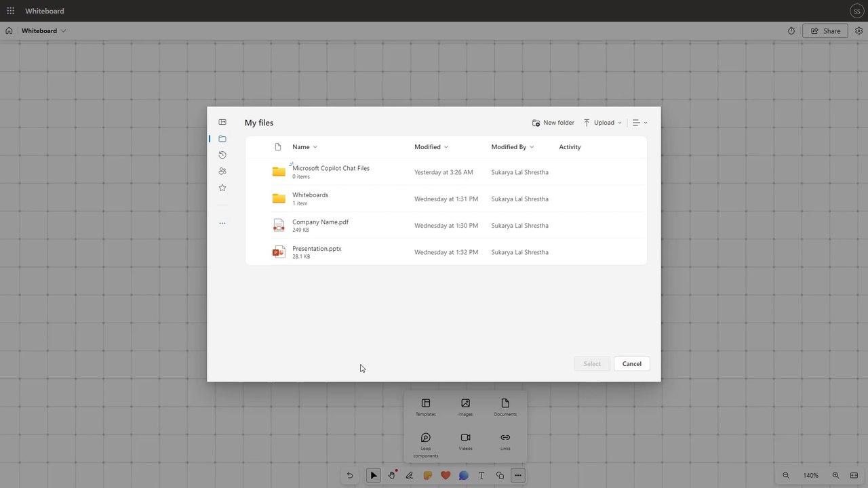Open the Shapes tool
The image size is (868, 488).
[500, 476]
